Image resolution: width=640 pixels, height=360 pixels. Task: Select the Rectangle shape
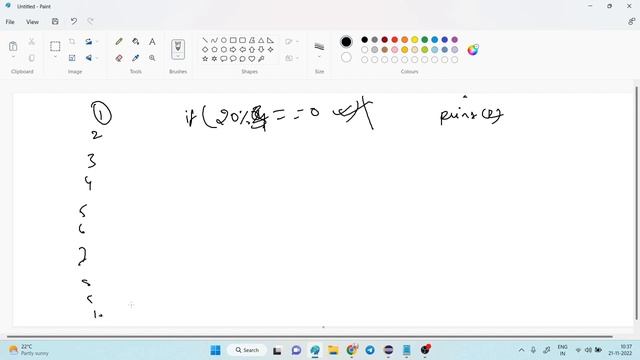tap(233, 40)
